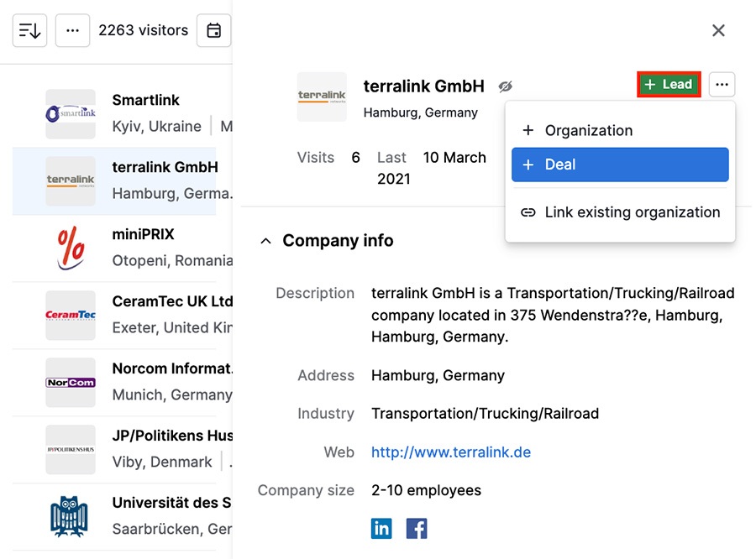
Task: Click the Munich, Germany location text
Action: 172,394
